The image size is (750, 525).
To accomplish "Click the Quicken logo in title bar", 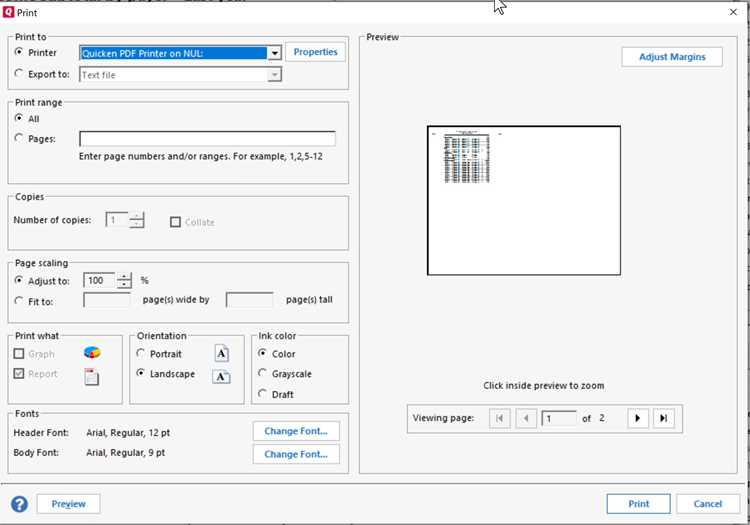I will (x=8, y=12).
